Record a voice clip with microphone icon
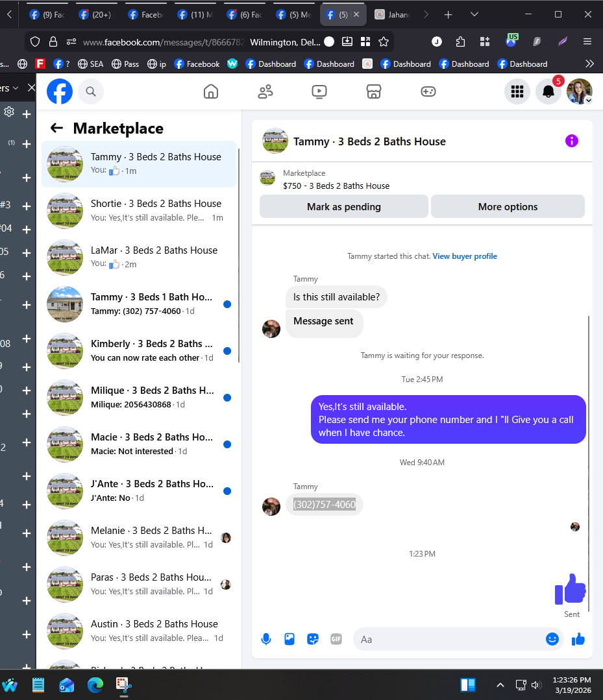The height and width of the screenshot is (700, 603). (266, 639)
